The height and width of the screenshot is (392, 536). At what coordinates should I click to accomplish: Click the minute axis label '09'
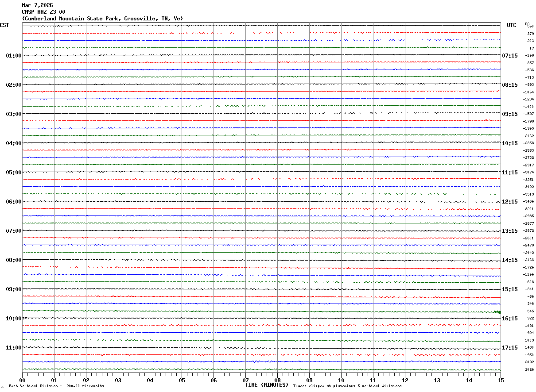[309, 380]
